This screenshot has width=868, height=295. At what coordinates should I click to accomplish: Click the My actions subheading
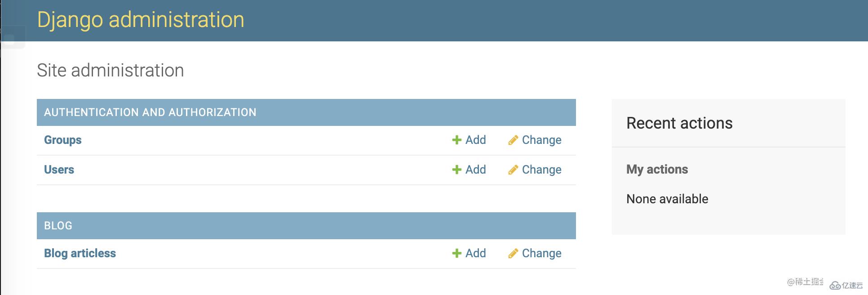[657, 170]
